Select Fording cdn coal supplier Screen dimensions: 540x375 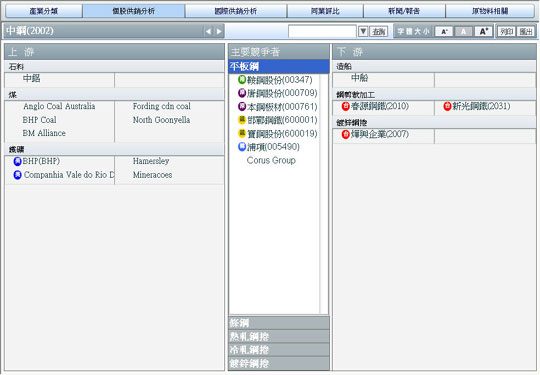pos(162,106)
